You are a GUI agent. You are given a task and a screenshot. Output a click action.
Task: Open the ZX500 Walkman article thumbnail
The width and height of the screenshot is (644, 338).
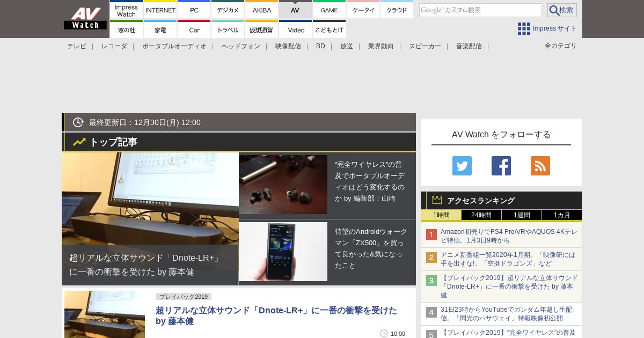pyautogui.click(x=283, y=252)
